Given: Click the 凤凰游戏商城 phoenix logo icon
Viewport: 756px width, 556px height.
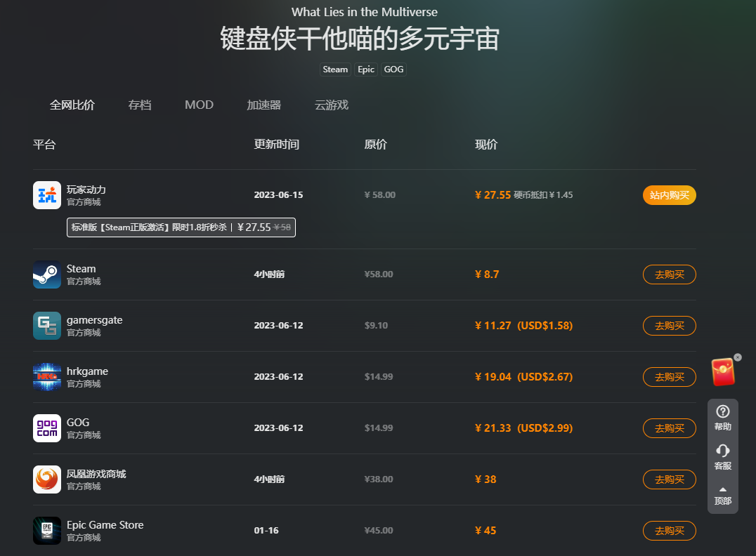Looking at the screenshot, I should 47,479.
